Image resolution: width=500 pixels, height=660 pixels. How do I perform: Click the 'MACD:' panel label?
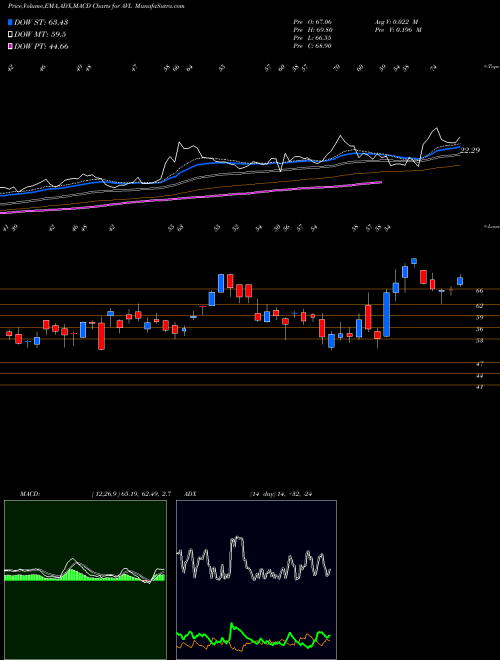point(29,494)
